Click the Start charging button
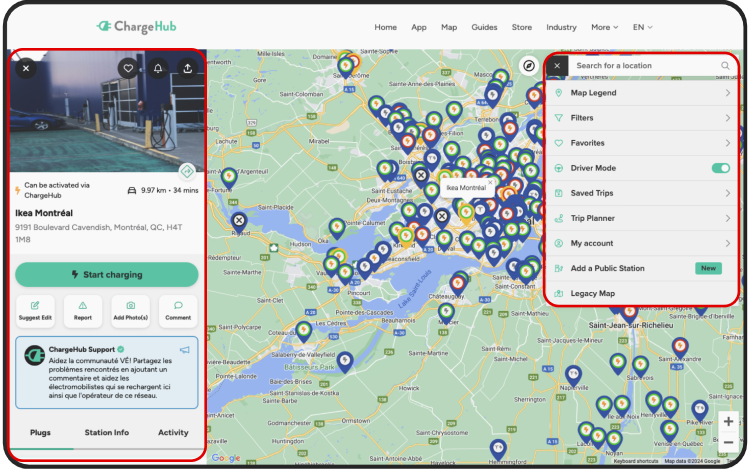Viewport: 750px width, 469px height. [107, 274]
